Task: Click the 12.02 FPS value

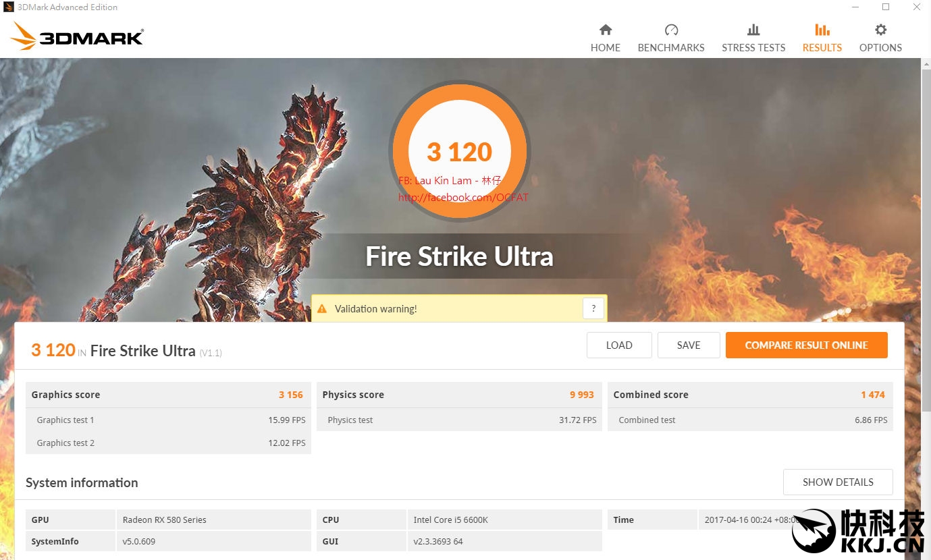Action: click(287, 443)
